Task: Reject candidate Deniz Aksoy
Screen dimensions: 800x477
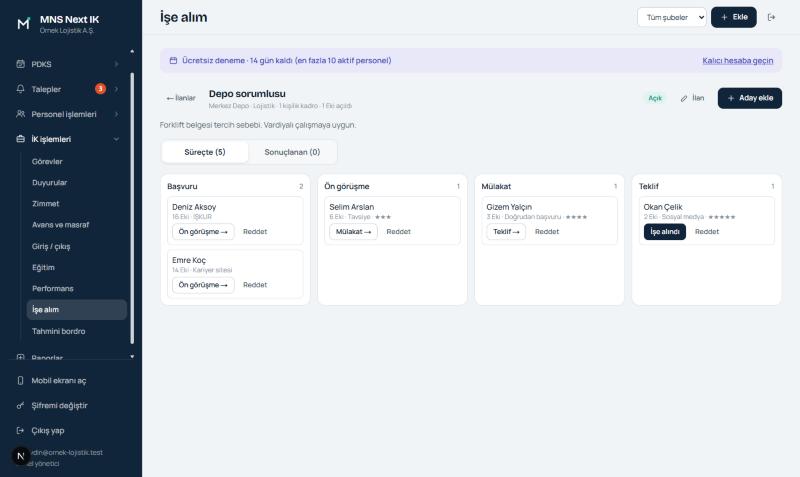Action: click(x=255, y=232)
